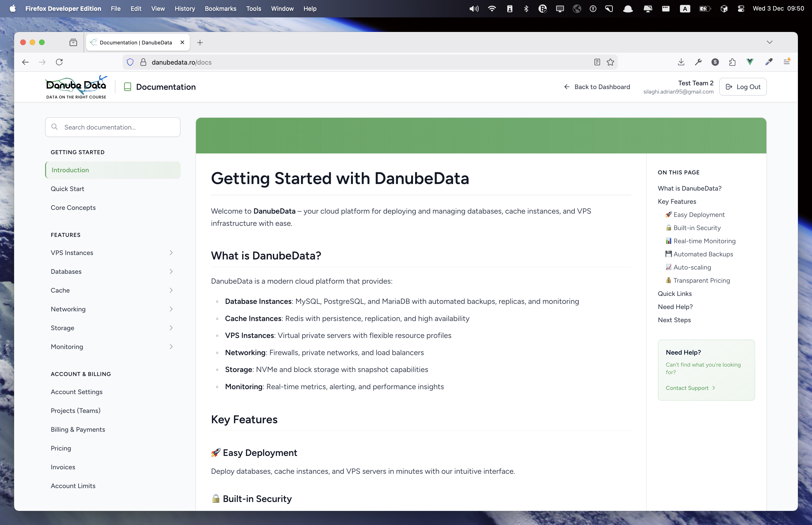Click the DanubeData logo
Viewport: 812px width, 525px height.
coord(76,86)
